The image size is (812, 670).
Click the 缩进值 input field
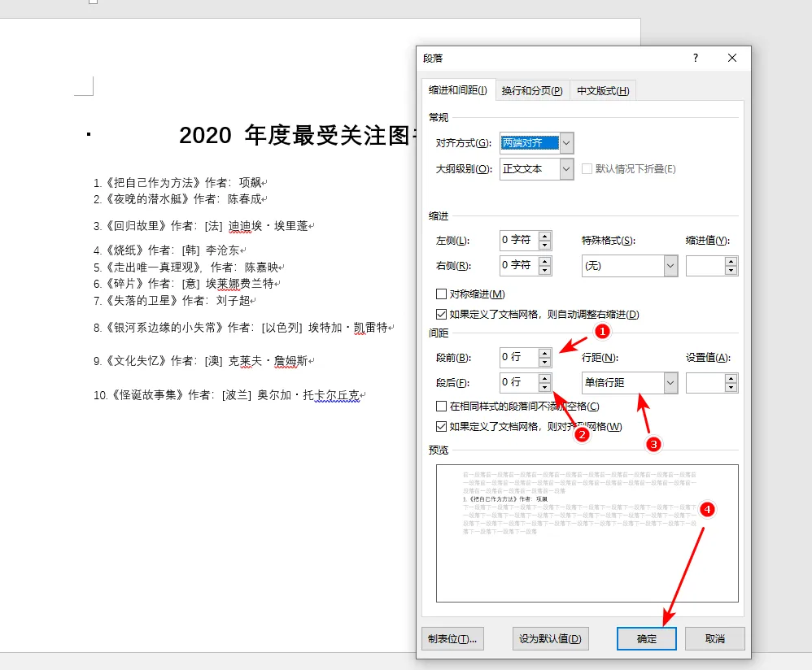705,266
